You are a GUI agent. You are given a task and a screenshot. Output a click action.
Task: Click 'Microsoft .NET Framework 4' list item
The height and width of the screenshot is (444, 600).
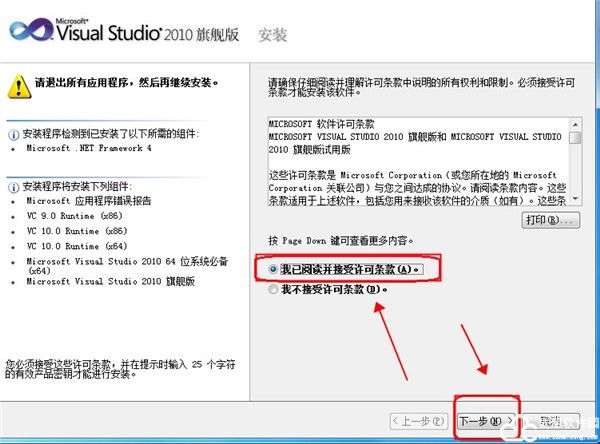point(89,148)
